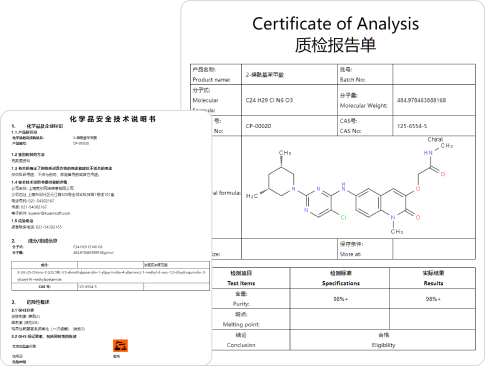Click the orange hazard pictogram icon
The image size is (485, 366).
tap(120, 346)
